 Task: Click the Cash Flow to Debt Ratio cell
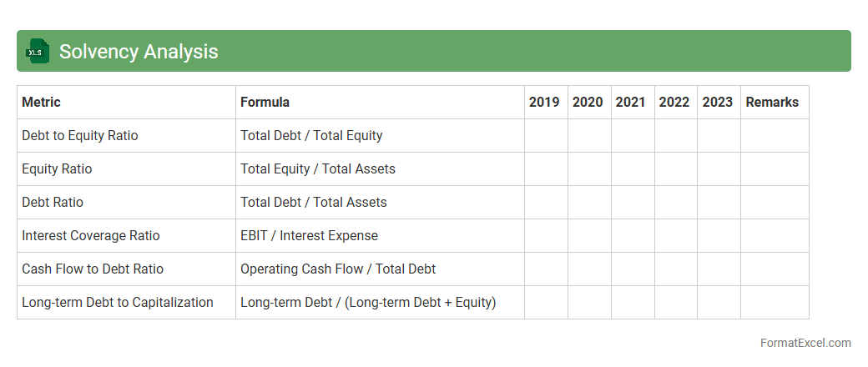93,269
